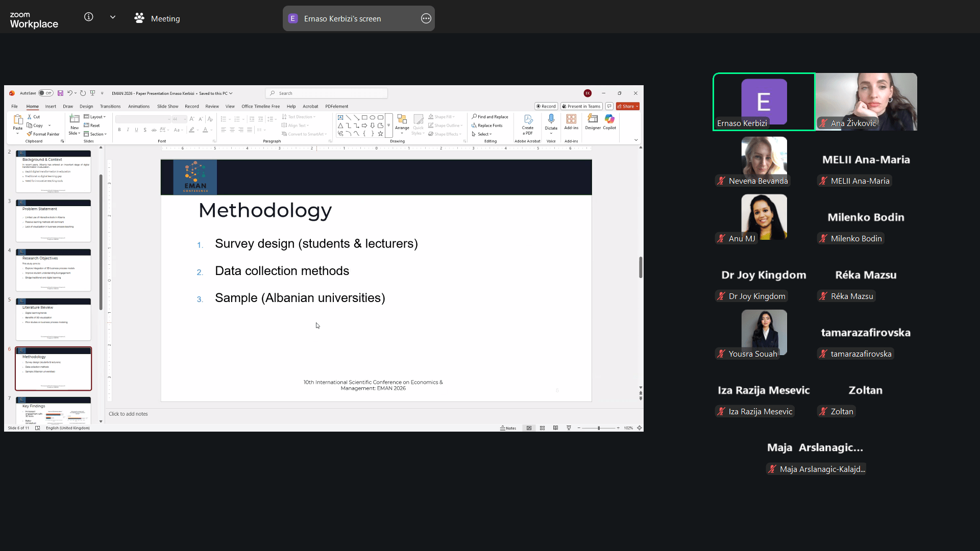Select the star shape in Drawing gallery
The height and width of the screenshot is (551, 980).
(380, 134)
